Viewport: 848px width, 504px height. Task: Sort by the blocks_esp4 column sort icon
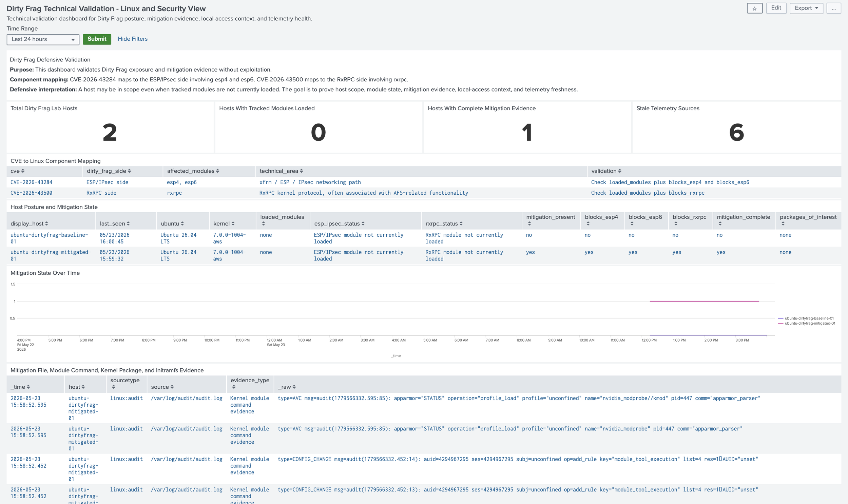point(588,224)
